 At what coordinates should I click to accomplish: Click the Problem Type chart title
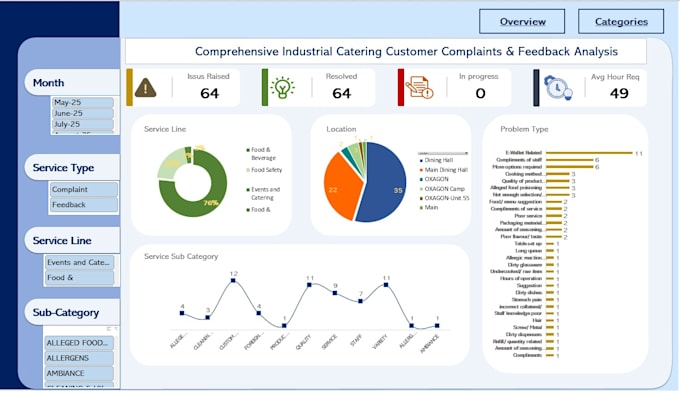tap(524, 129)
